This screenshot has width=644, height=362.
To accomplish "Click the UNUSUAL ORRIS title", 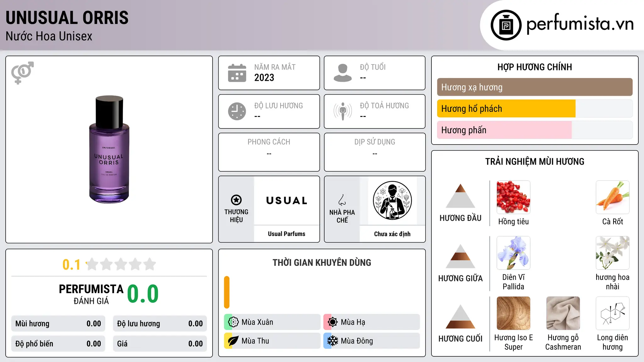I will pyautogui.click(x=67, y=18).
